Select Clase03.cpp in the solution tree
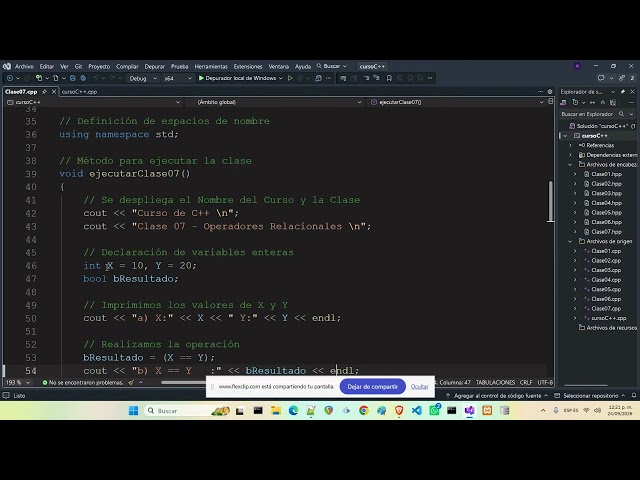This screenshot has height=480, width=640. [606, 270]
